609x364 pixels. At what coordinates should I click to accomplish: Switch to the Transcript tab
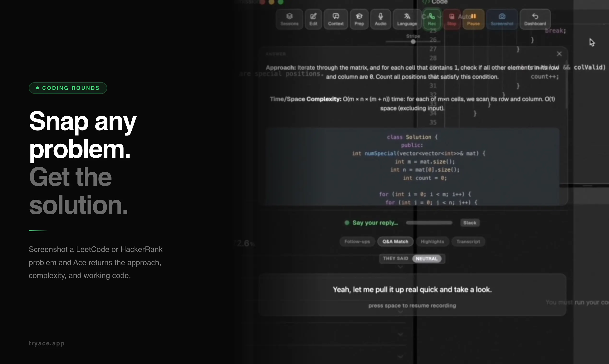click(x=468, y=242)
